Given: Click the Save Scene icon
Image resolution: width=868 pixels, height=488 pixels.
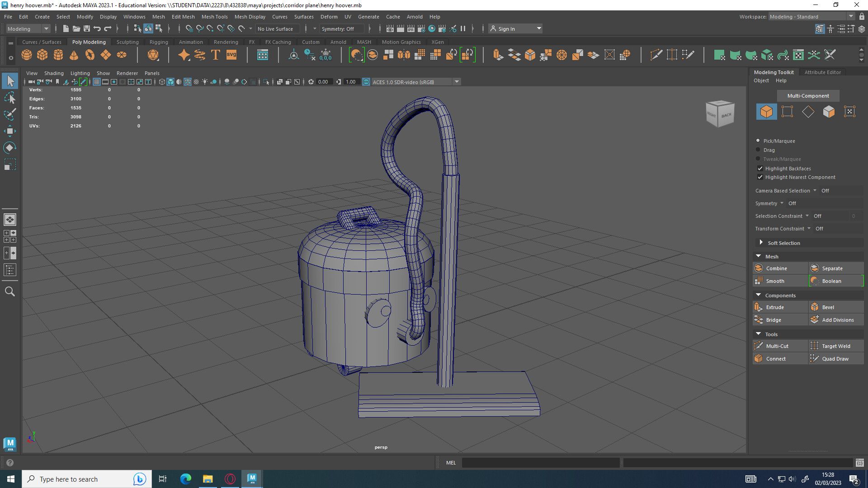Looking at the screenshot, I should coord(86,28).
